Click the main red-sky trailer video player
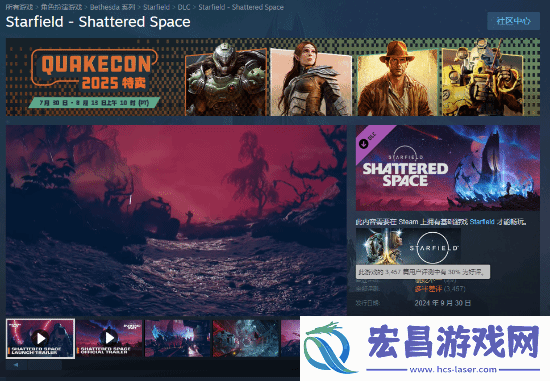 [176, 220]
